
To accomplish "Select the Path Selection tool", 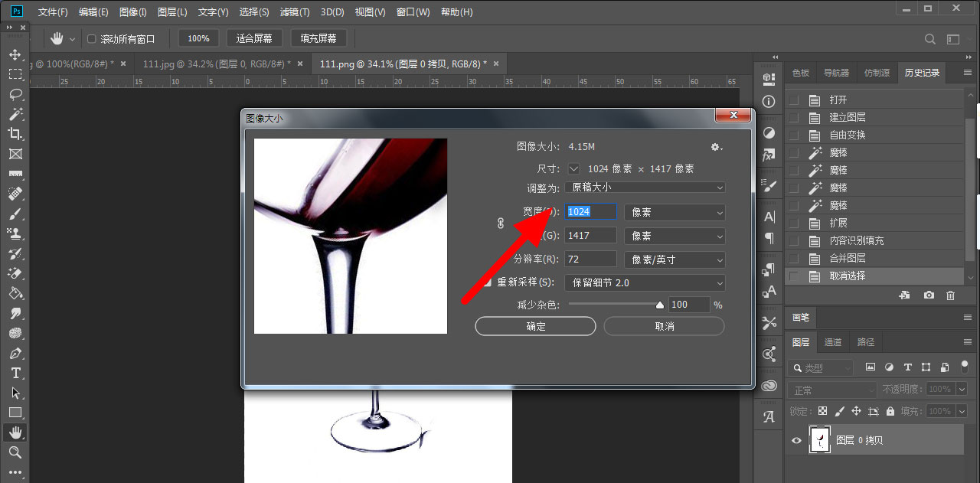I will pyautogui.click(x=15, y=393).
